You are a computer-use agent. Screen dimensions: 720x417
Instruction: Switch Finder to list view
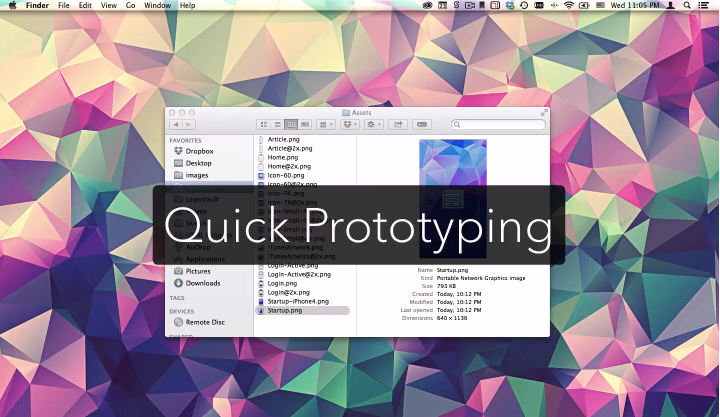(x=277, y=124)
